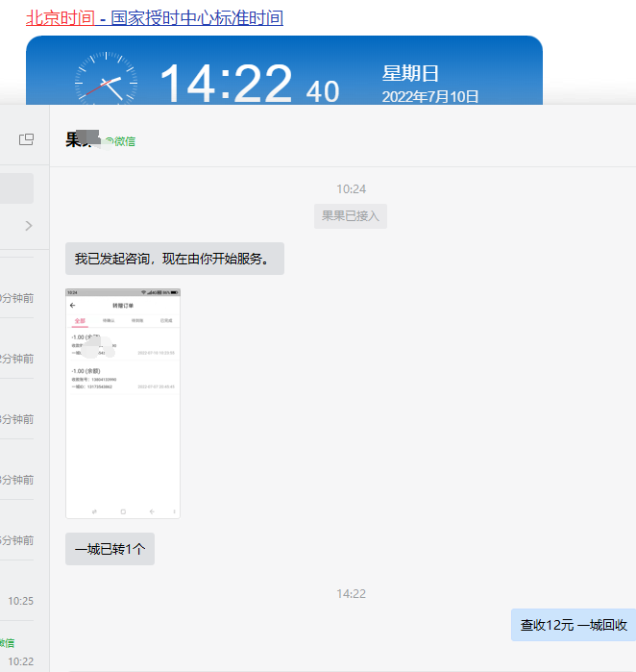636x672 pixels.
Task: Click the analog clock icon
Action: point(105,83)
